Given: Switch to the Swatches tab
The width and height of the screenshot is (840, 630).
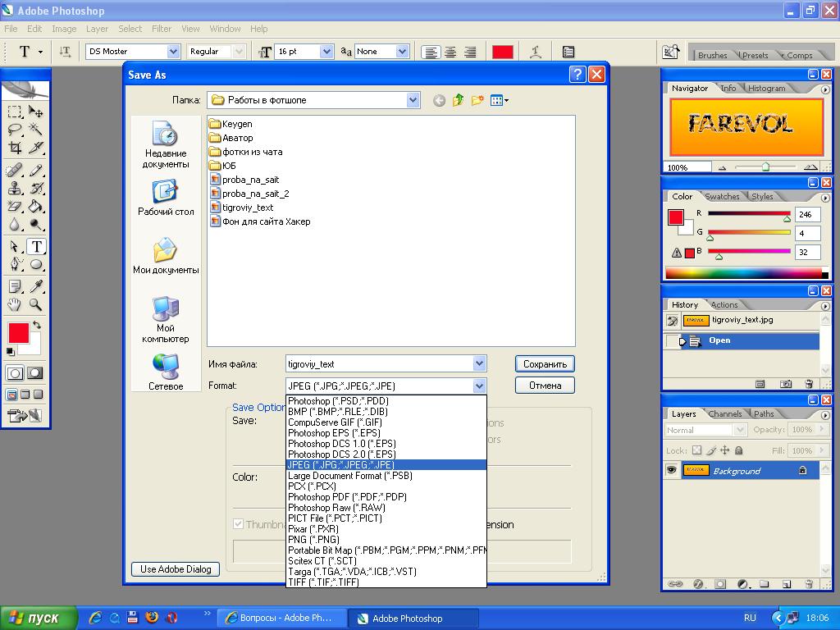Looking at the screenshot, I should (722, 196).
